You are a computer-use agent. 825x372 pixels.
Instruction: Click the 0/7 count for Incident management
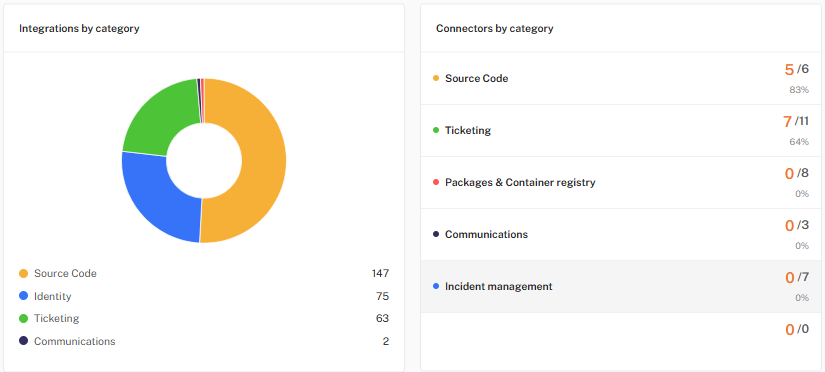(x=797, y=277)
